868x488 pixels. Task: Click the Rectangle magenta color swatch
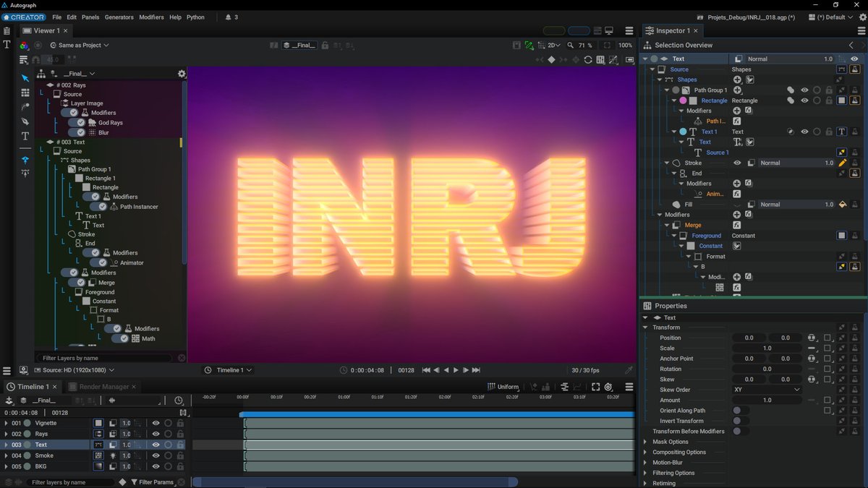pos(682,100)
